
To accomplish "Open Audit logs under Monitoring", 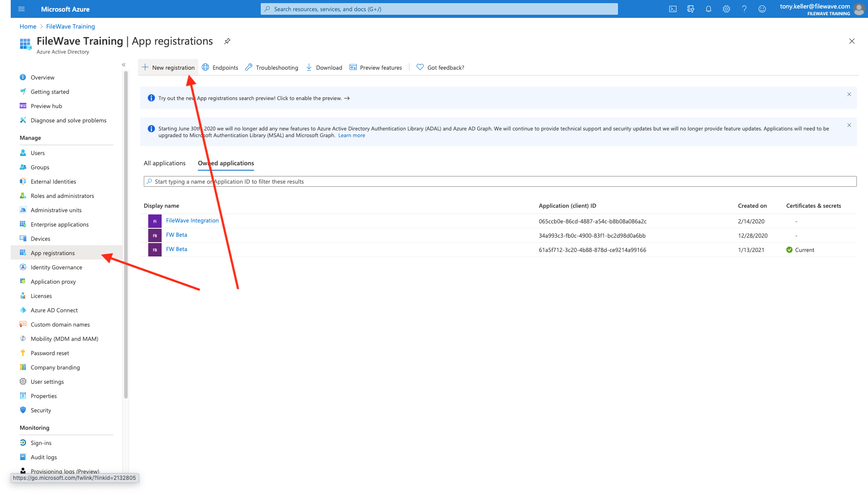I will (44, 457).
